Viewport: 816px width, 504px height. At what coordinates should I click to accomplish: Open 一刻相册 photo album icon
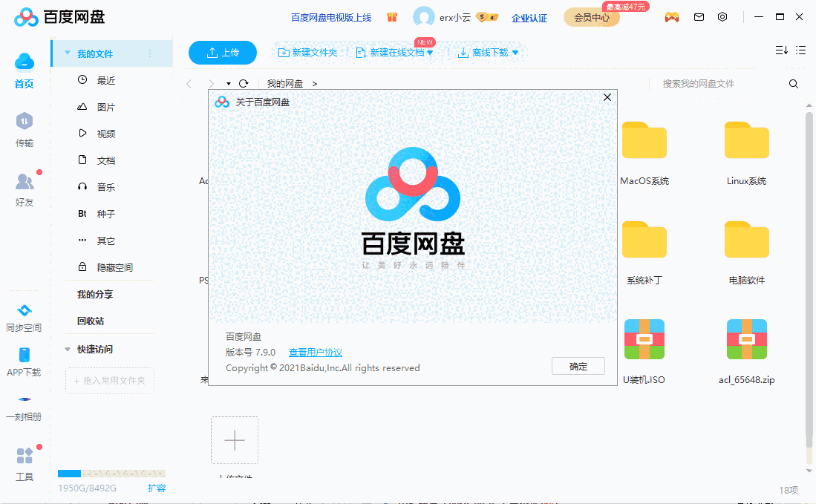(23, 405)
